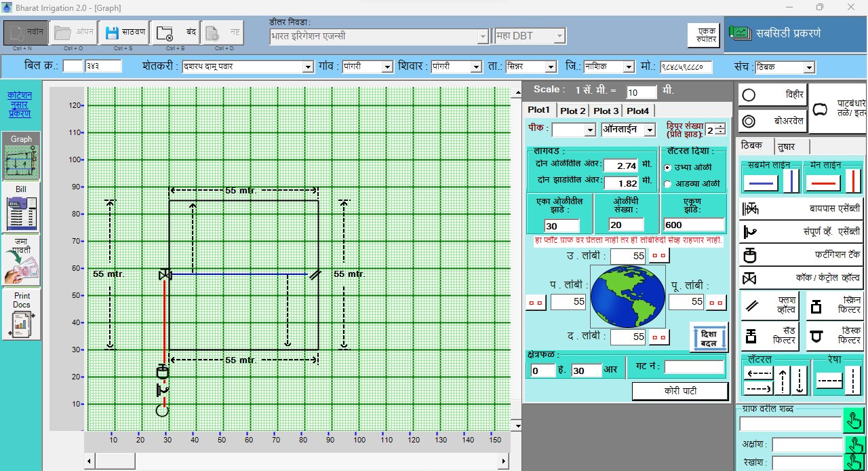The width and height of the screenshot is (868, 471).
Task: Pick the Fertigation Tank (फर्टीगेशन टँक) symbol
Action: pos(801,255)
